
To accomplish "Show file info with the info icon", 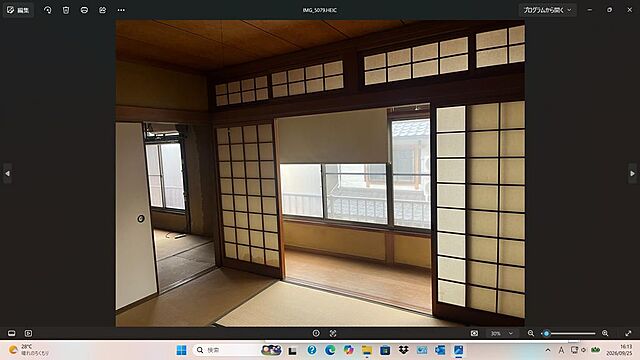I will (316, 333).
